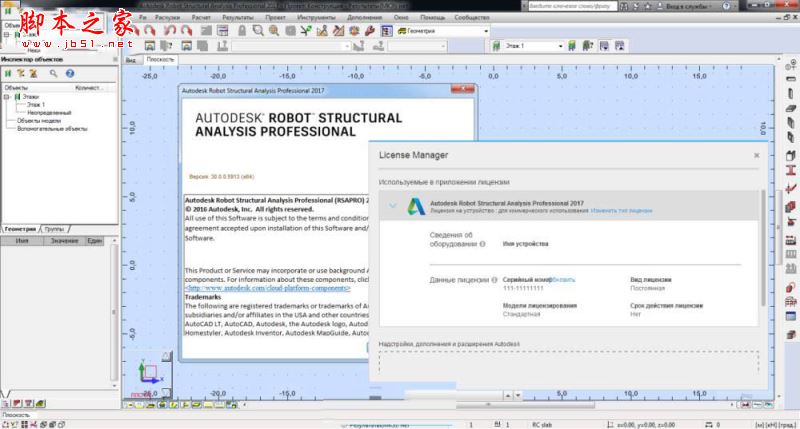The width and height of the screenshot is (800, 429).
Task: Switch to the Вид view tab
Action: coord(131,60)
